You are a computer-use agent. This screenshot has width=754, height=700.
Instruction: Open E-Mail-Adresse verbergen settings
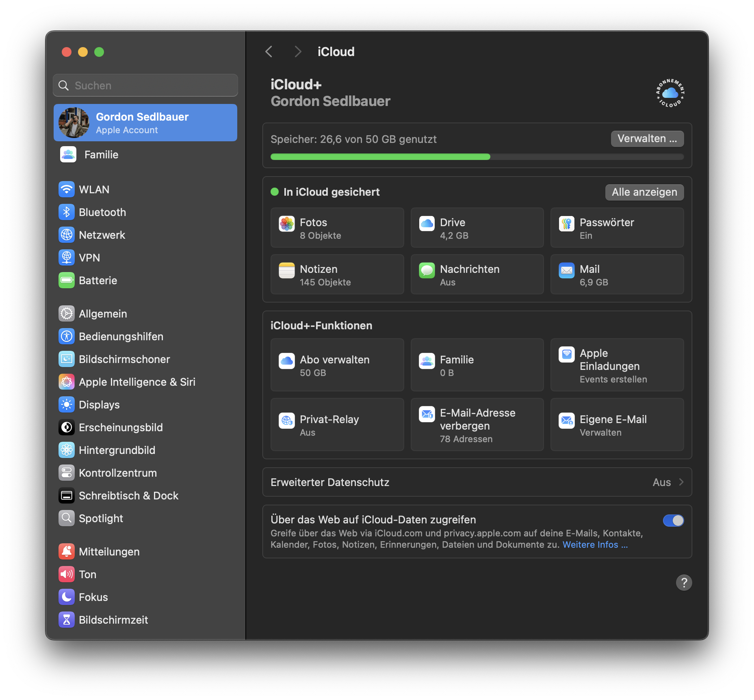477,425
